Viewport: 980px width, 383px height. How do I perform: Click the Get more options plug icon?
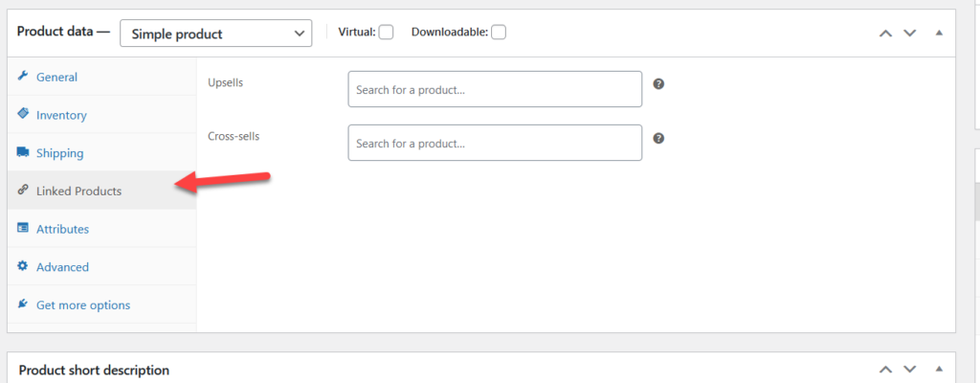23,304
